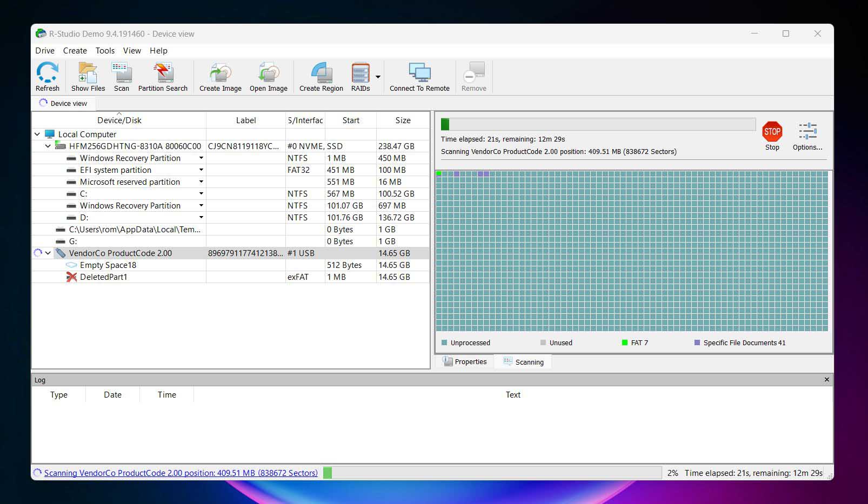Image resolution: width=868 pixels, height=504 pixels.
Task: Click the Unprocessed legend swatch
Action: (444, 342)
